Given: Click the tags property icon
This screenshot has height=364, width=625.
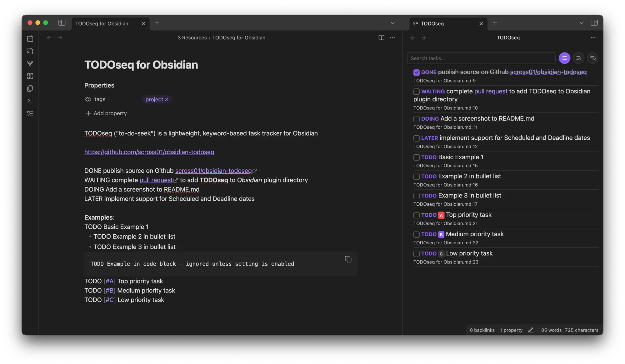Looking at the screenshot, I should [x=88, y=99].
